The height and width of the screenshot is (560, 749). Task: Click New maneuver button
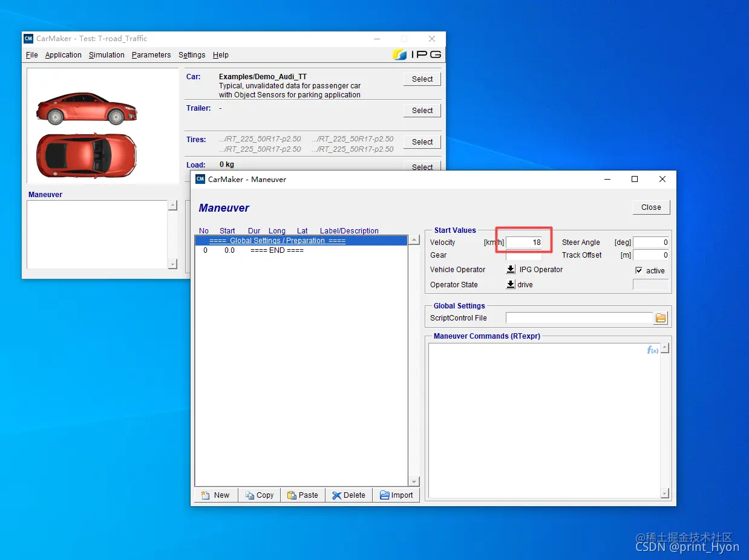216,495
